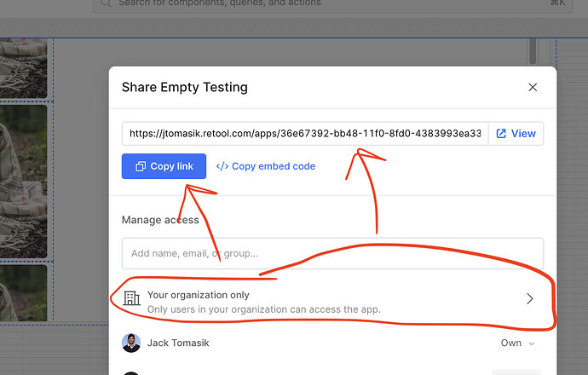Click the building icon for organization access
The width and height of the screenshot is (588, 375).
coord(131,298)
